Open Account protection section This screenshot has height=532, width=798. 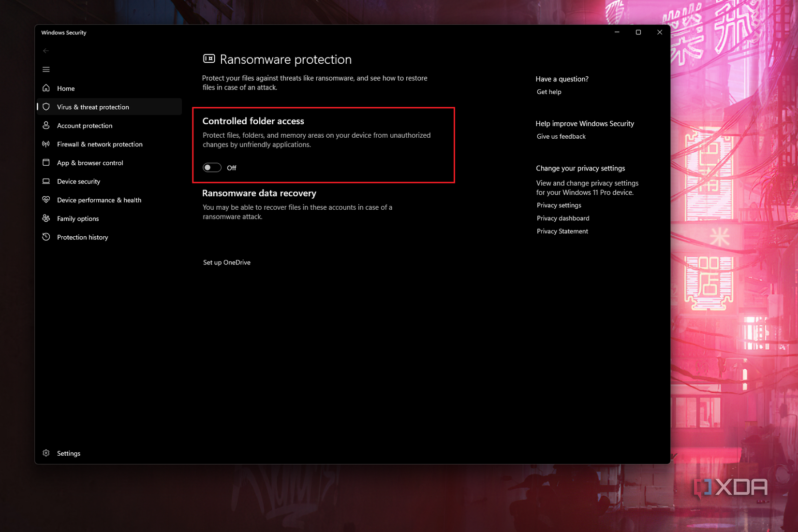click(109, 126)
